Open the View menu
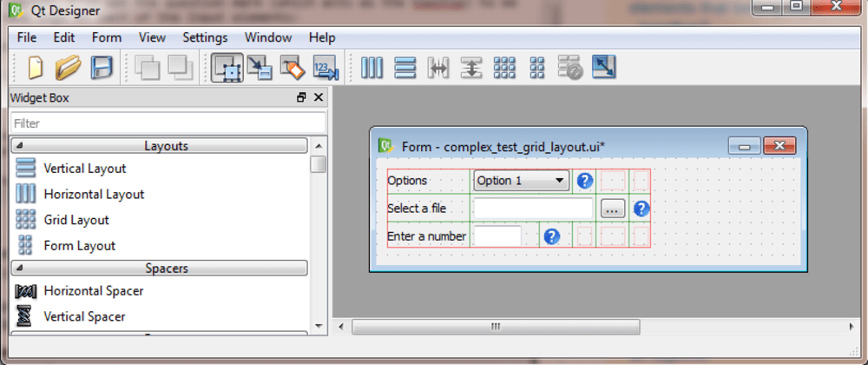868x365 pixels. coord(152,37)
